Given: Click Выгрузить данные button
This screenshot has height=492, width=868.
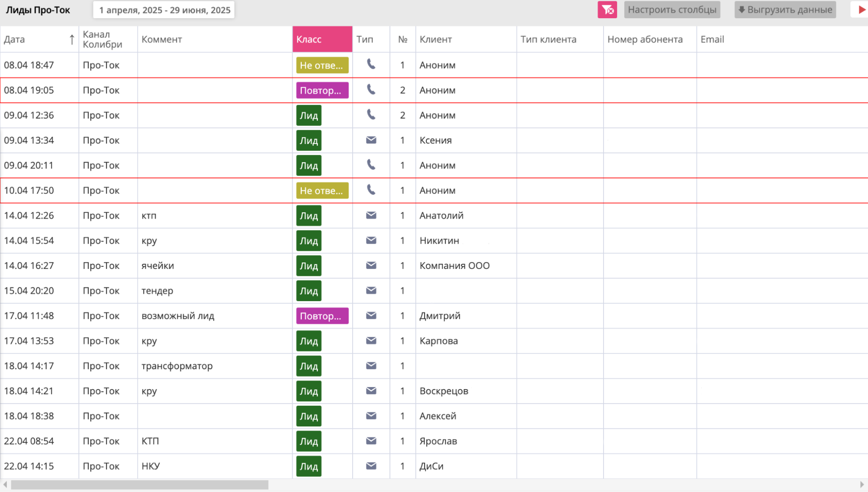Looking at the screenshot, I should 785,10.
